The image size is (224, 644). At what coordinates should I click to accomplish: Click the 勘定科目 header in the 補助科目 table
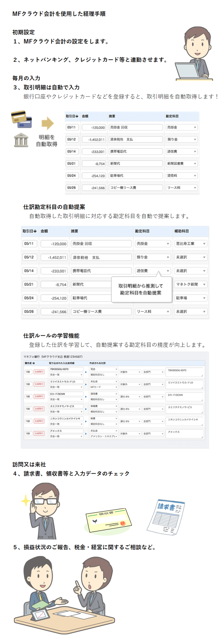142,231
